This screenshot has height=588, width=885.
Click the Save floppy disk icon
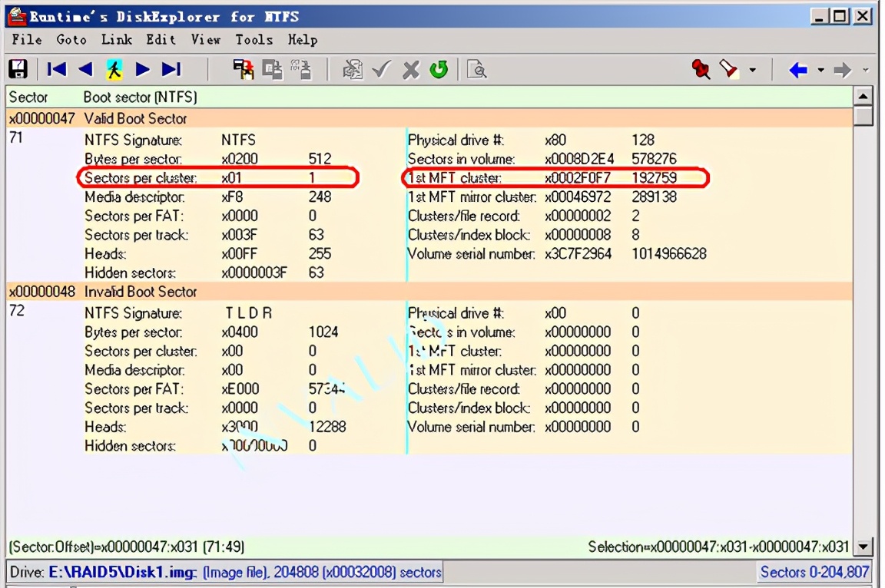[x=18, y=70]
